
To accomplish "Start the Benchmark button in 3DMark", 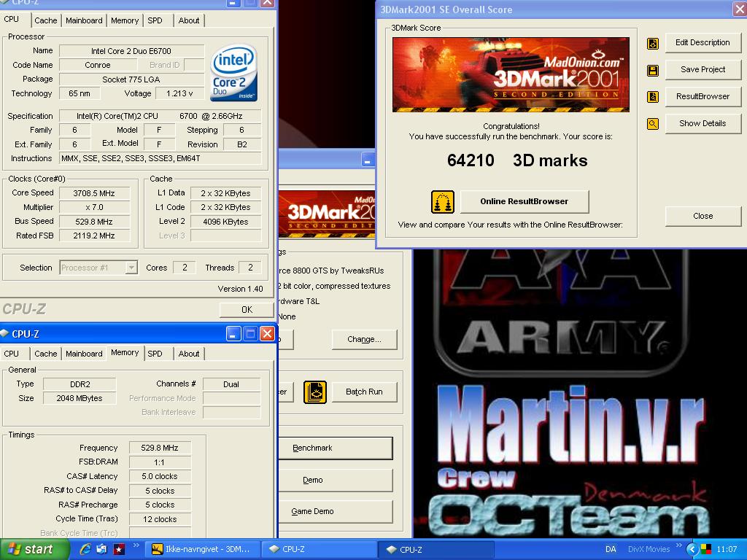I will [x=336, y=448].
